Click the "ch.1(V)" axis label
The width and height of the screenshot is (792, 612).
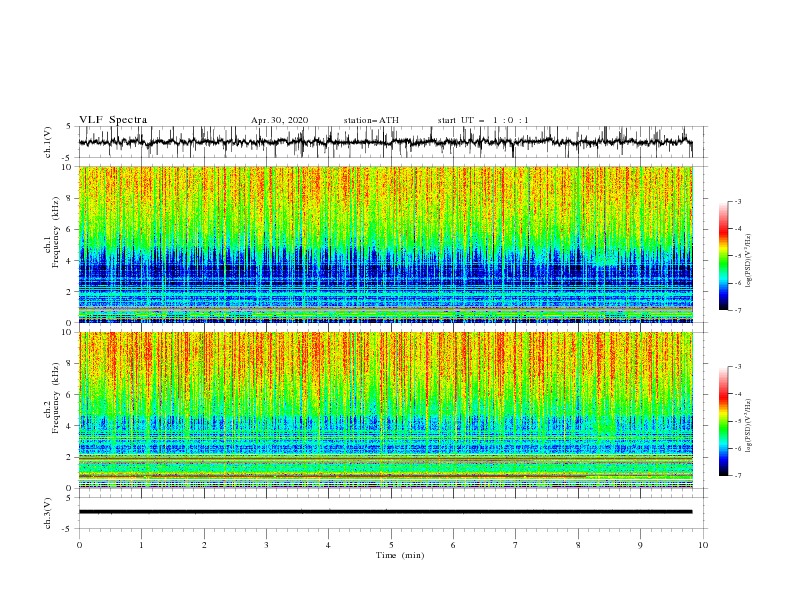point(48,142)
